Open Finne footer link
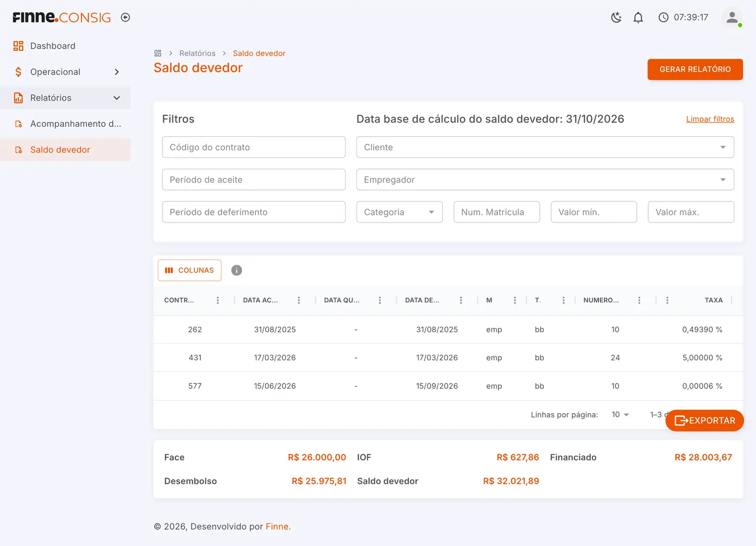 278,527
